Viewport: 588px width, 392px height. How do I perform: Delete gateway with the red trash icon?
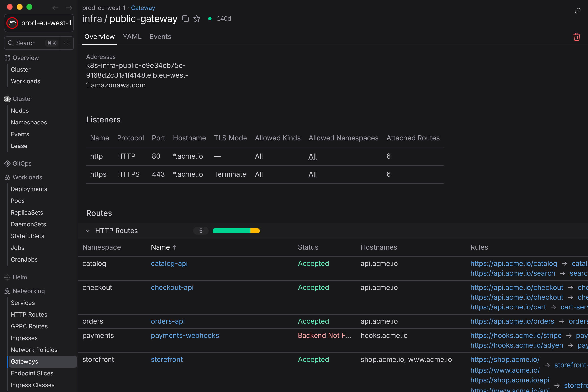click(x=576, y=37)
